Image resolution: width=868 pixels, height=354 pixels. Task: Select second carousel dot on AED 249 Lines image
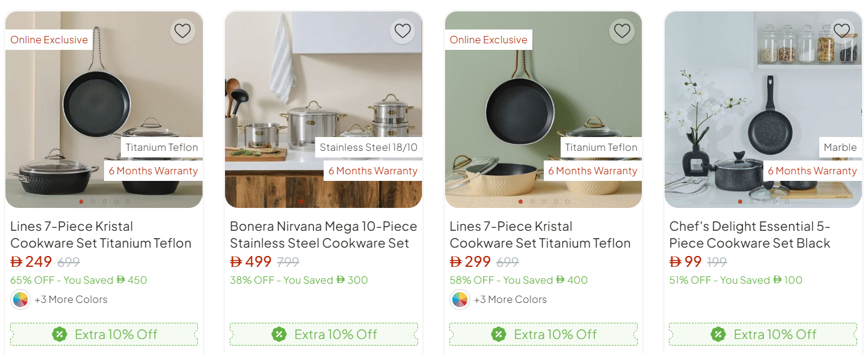tap(93, 202)
